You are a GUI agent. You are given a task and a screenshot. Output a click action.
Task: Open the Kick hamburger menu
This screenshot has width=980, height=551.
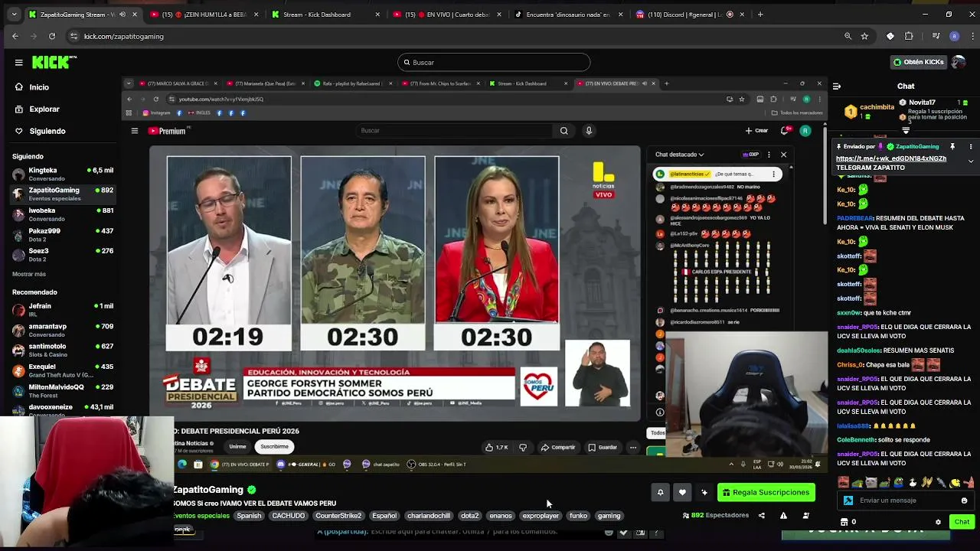18,62
